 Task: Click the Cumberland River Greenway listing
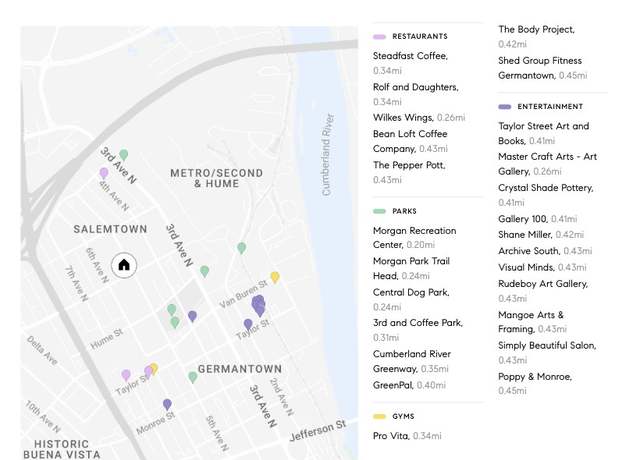412,354
